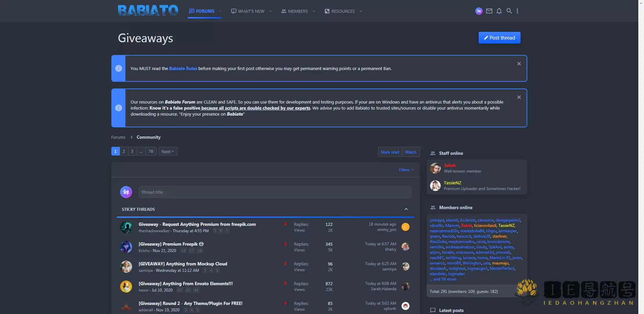This screenshot has width=644, height=314.
Task: Open the notifications bell icon
Action: (499, 11)
